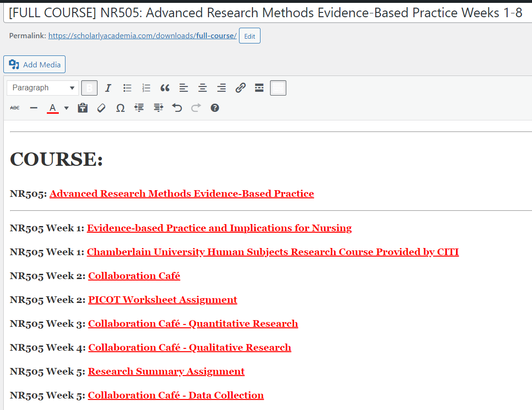Align text center
Screen dimensions: 532x410
pos(203,88)
